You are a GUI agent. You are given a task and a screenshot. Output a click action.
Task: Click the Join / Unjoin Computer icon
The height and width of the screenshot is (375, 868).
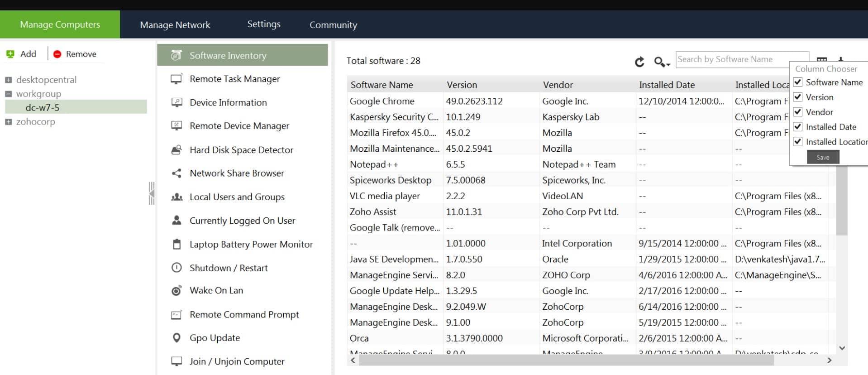pyautogui.click(x=176, y=361)
